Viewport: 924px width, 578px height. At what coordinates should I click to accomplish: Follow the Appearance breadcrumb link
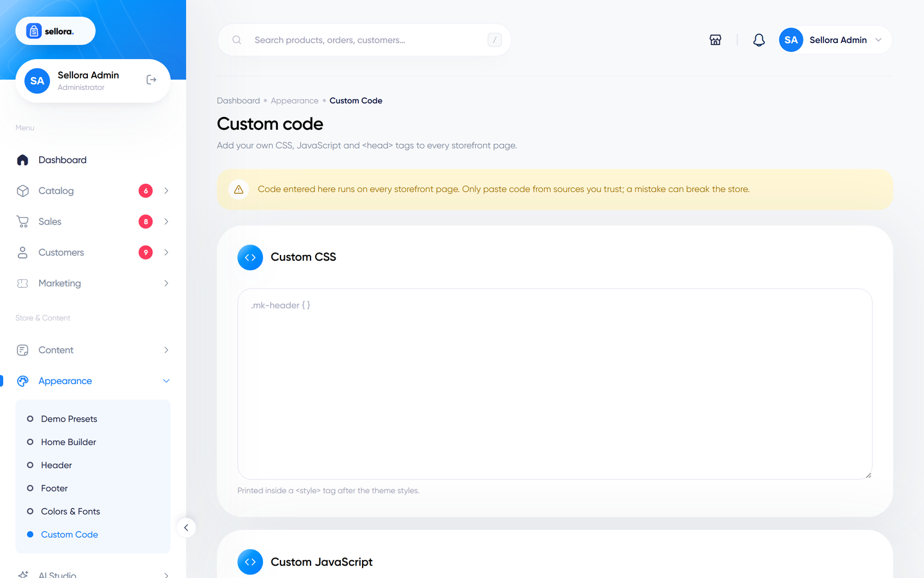pos(295,101)
